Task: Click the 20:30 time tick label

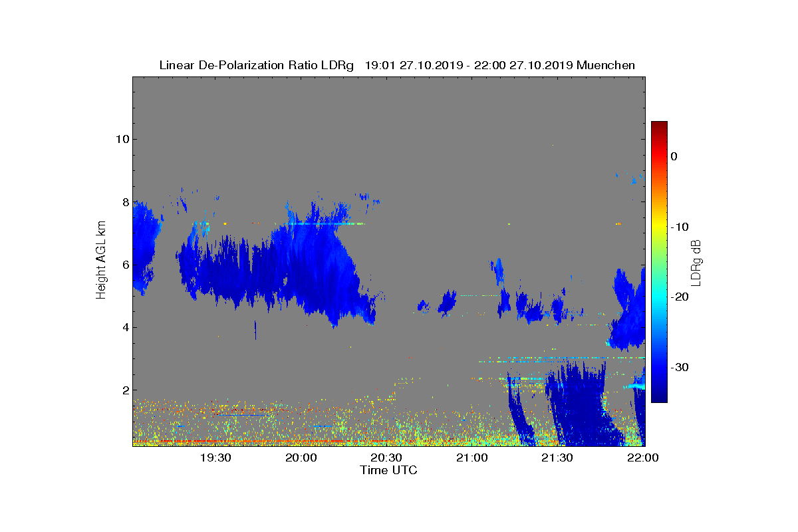Action: click(x=386, y=458)
